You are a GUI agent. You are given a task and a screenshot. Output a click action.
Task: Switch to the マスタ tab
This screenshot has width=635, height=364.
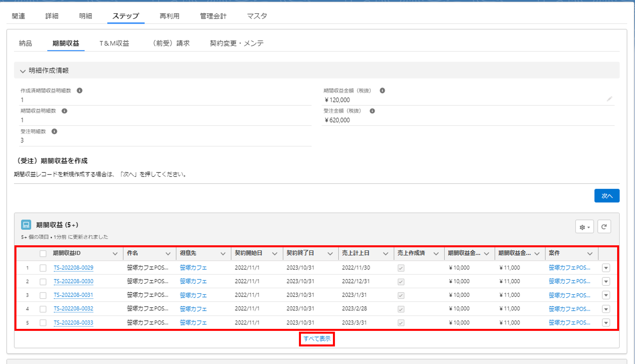click(257, 16)
